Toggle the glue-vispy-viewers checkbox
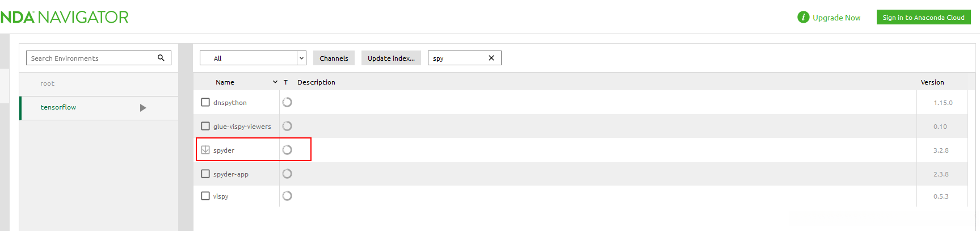This screenshot has width=980, height=231. coord(205,126)
